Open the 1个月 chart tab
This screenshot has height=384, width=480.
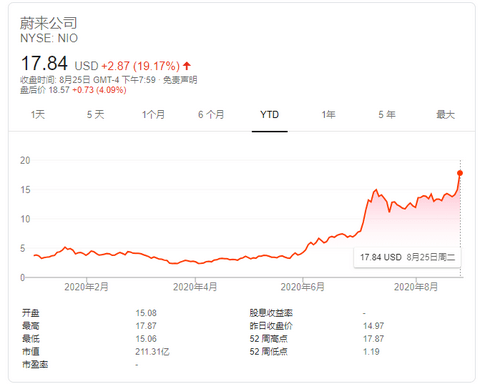(153, 115)
